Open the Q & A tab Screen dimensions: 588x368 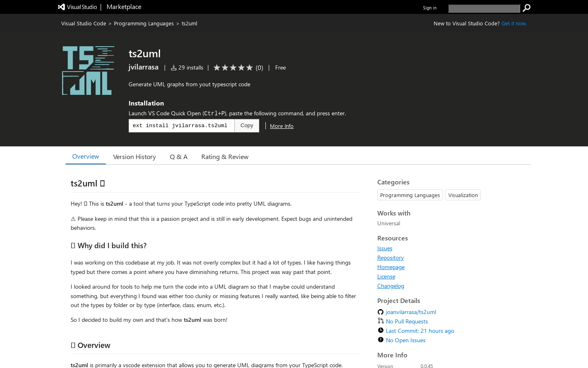click(x=179, y=157)
